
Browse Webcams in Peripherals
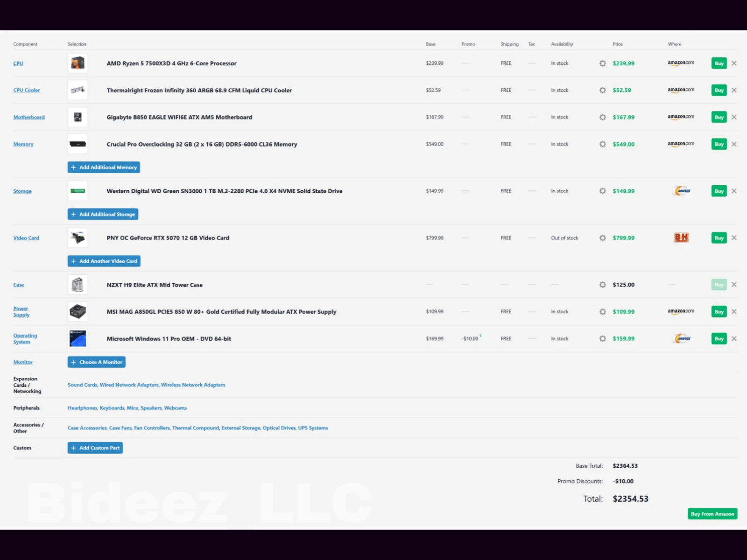point(176,408)
